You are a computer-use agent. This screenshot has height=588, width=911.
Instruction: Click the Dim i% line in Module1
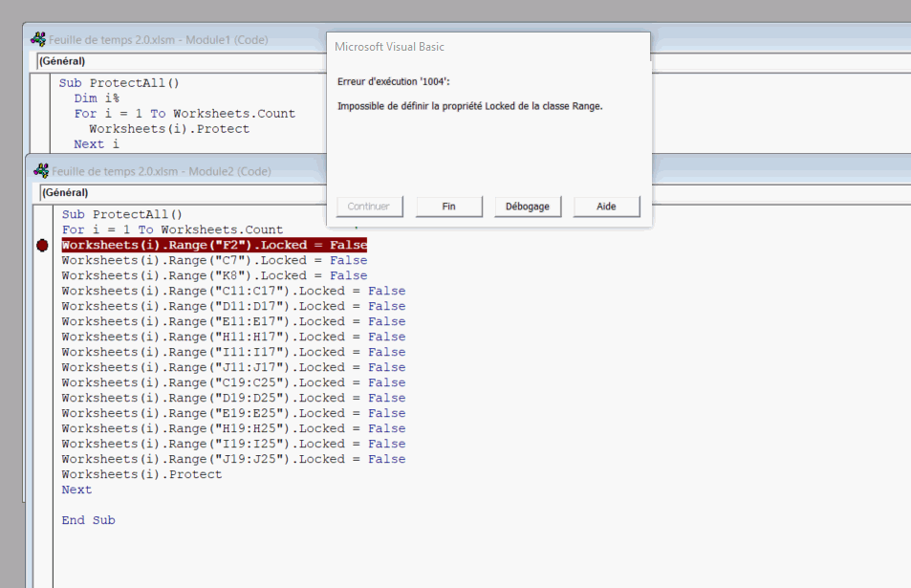pyautogui.click(x=97, y=98)
